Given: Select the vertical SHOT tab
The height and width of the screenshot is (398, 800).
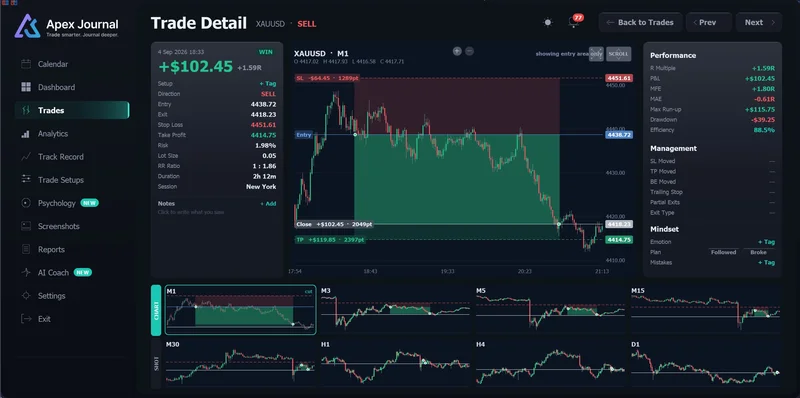Looking at the screenshot, I should point(156,363).
